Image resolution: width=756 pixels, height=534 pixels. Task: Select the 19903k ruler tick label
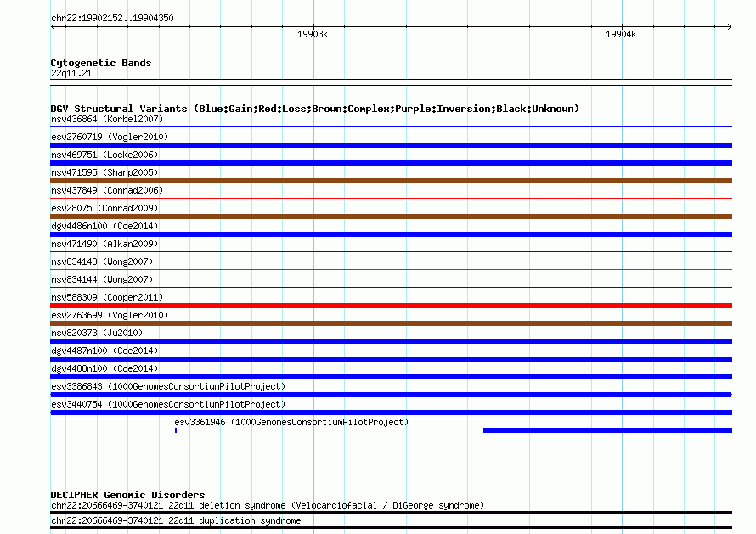pyautogui.click(x=313, y=34)
